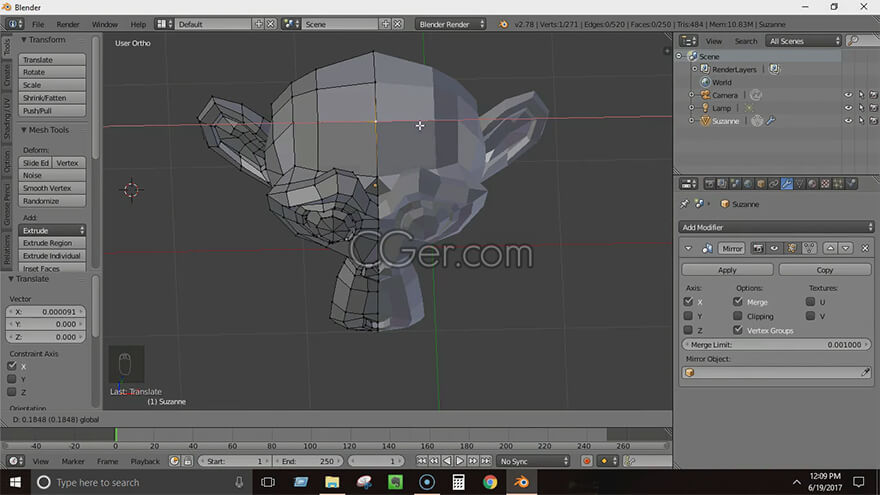The height and width of the screenshot is (495, 880).
Task: Click the wrench modifier icon beside Suzanne in the outliner
Action: click(x=771, y=121)
